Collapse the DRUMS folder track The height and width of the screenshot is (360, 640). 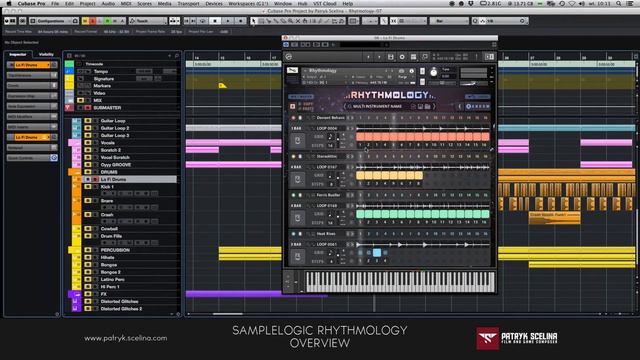pyautogui.click(x=77, y=172)
